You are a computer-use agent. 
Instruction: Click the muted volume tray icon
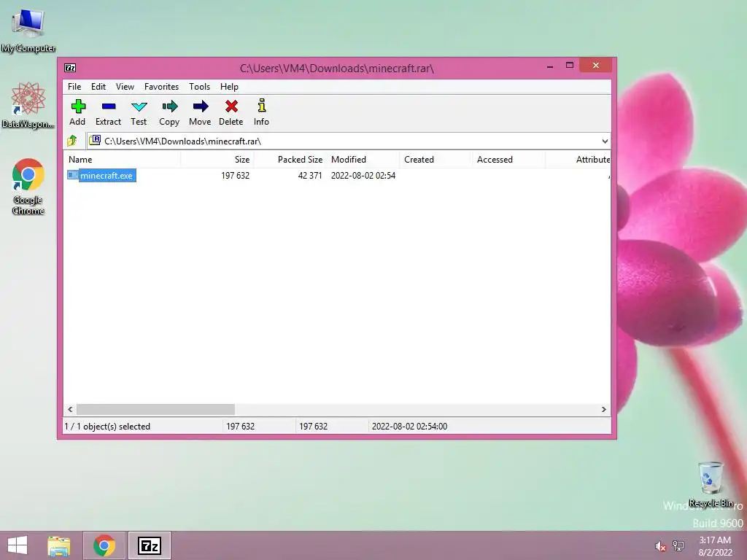coord(659,546)
